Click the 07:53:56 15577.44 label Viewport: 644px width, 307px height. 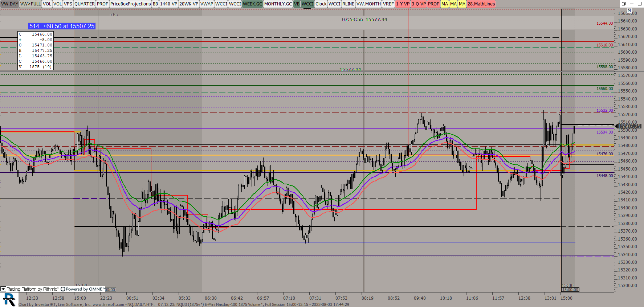[x=364, y=20]
